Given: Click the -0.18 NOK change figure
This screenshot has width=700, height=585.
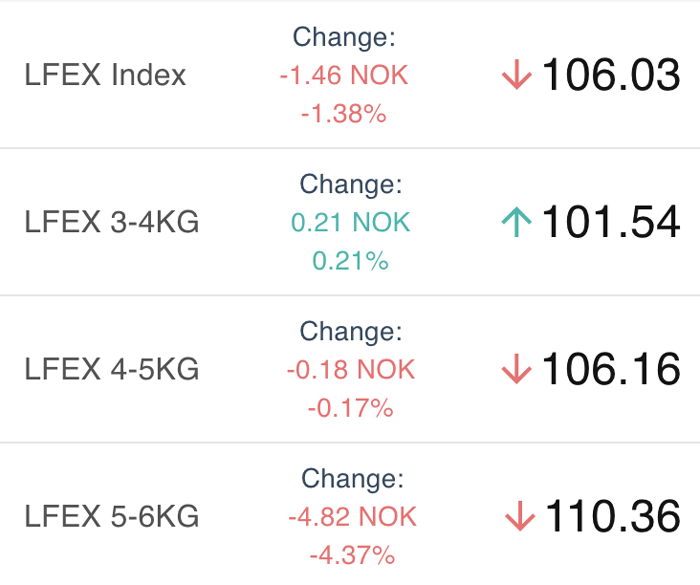Looking at the screenshot, I should click(x=351, y=369).
